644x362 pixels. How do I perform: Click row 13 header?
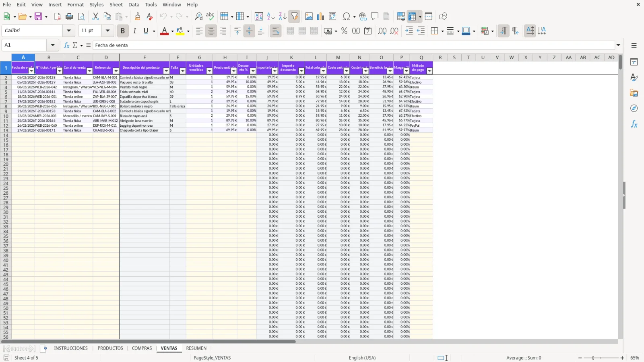(6, 130)
